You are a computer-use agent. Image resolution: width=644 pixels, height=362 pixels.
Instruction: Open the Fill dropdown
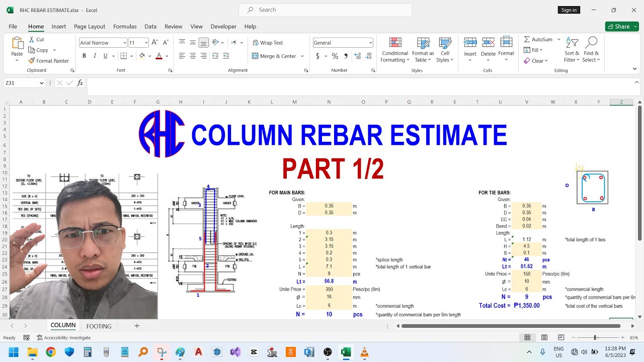coord(534,50)
